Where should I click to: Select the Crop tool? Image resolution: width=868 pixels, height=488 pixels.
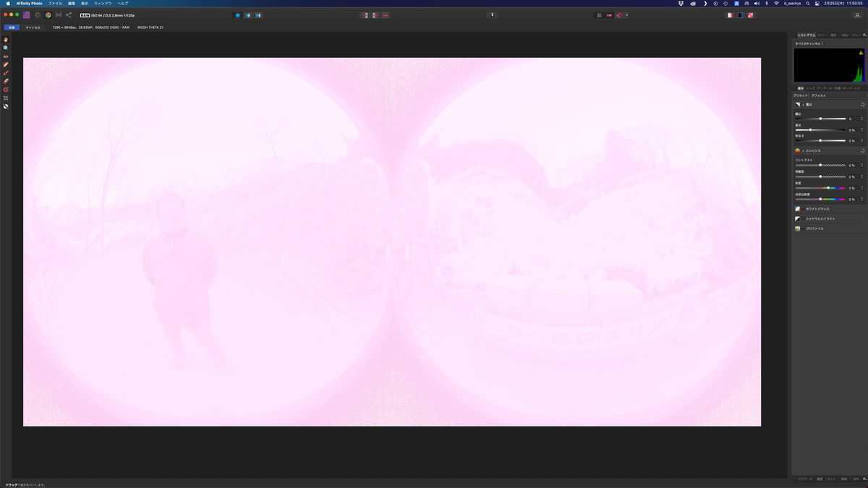pos(5,98)
